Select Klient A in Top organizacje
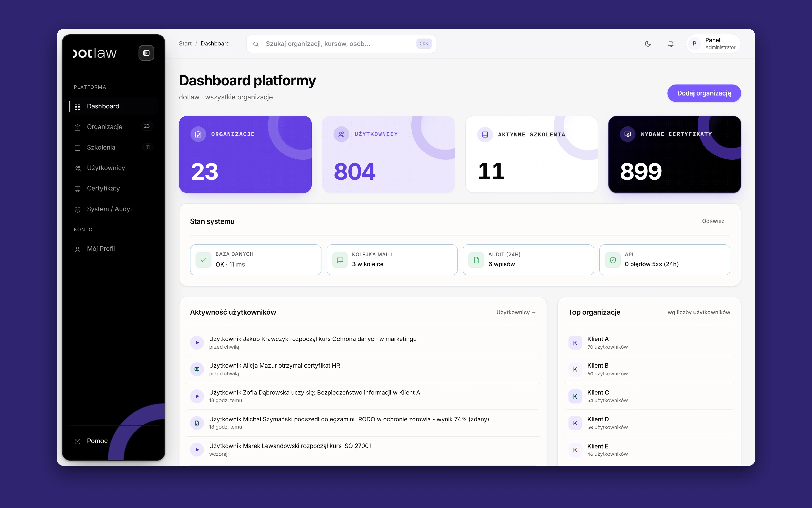812x508 pixels. tap(649, 343)
